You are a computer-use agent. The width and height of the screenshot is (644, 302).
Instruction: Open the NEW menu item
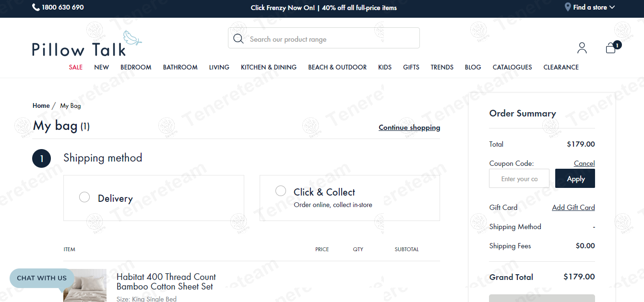coord(102,67)
